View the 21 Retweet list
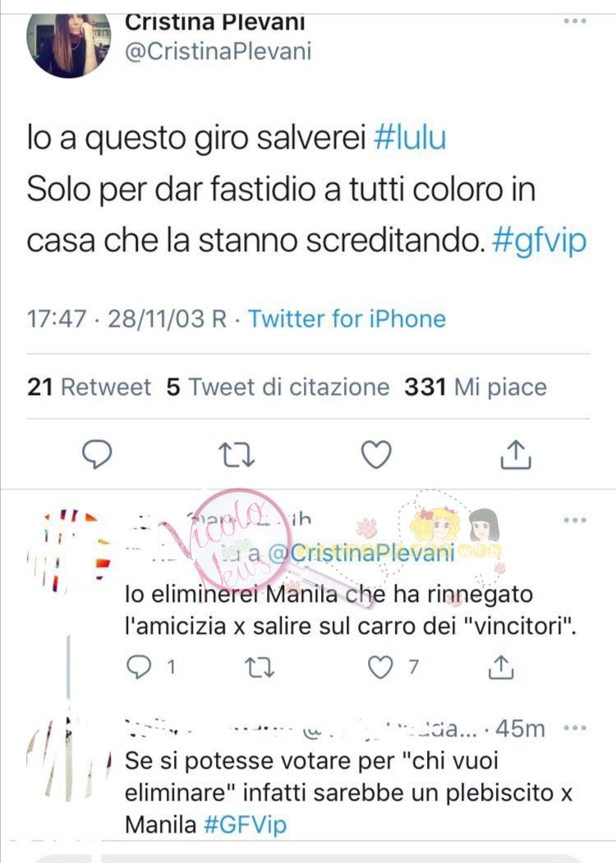The image size is (616, 863). point(90,387)
